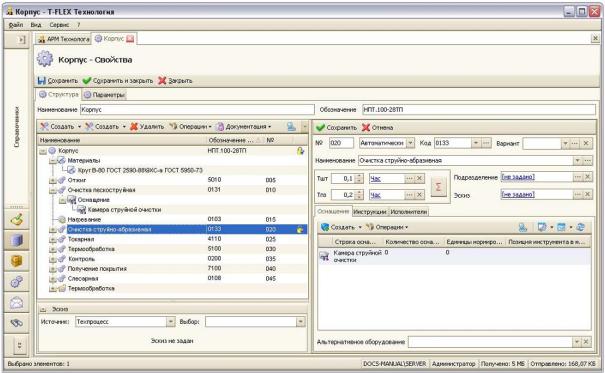Open the Автоматически dropdown
This screenshot has width=605, height=373.
point(411,143)
